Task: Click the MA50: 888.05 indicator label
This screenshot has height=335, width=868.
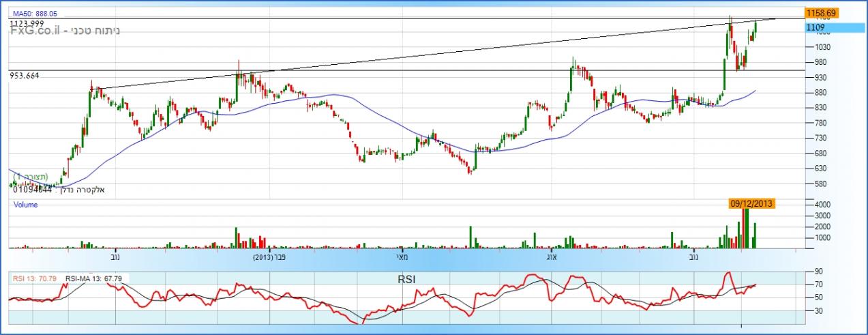Action: click(x=35, y=13)
